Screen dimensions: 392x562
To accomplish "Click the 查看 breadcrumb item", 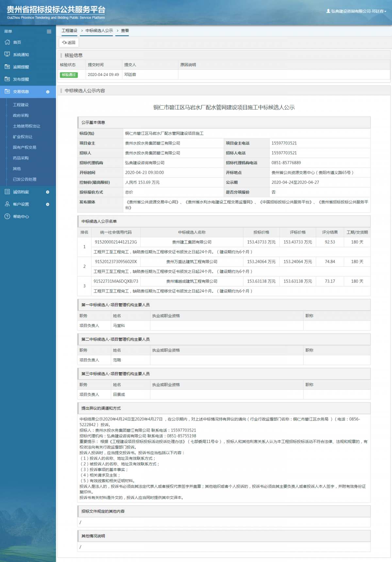I will (125, 31).
